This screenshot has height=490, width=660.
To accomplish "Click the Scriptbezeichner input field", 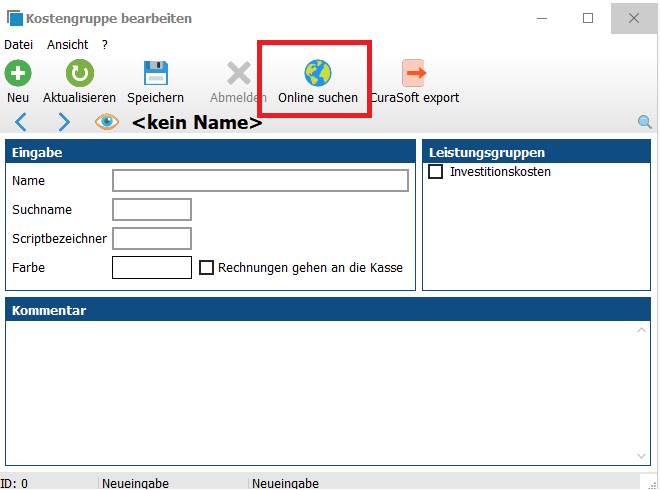I will 152,239.
